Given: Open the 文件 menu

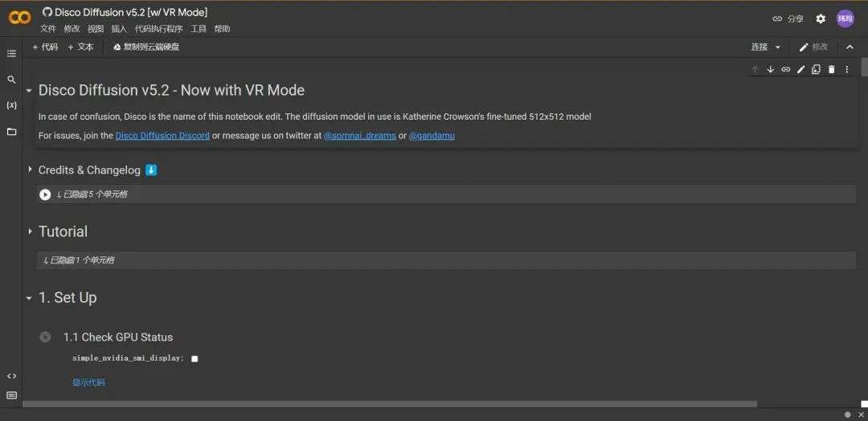Looking at the screenshot, I should point(48,29).
